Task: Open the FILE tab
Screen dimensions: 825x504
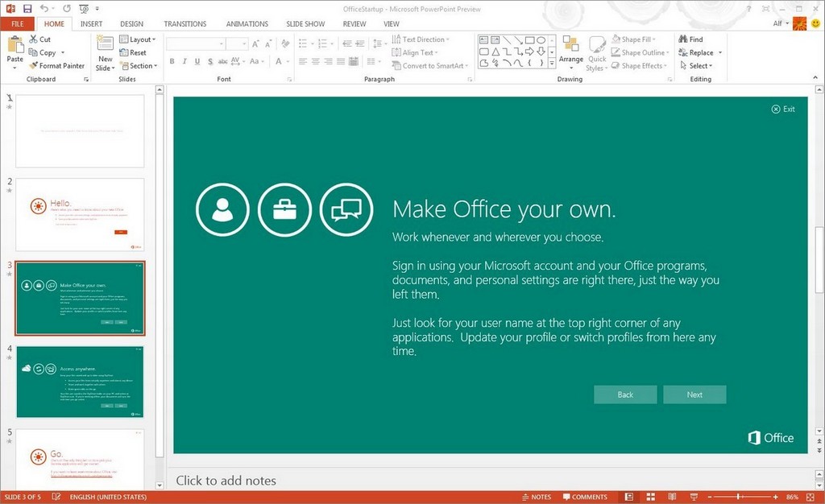Action: (x=18, y=23)
